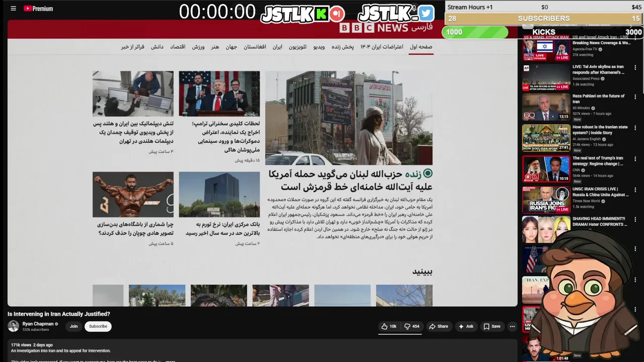Open the Tel Aviv skyline live thumbnail

(546, 77)
